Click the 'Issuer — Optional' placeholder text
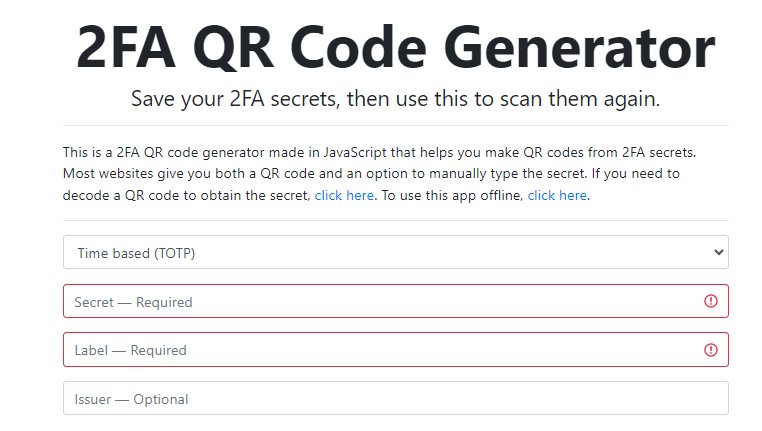Screen dimensions: 762x431 [131, 400]
